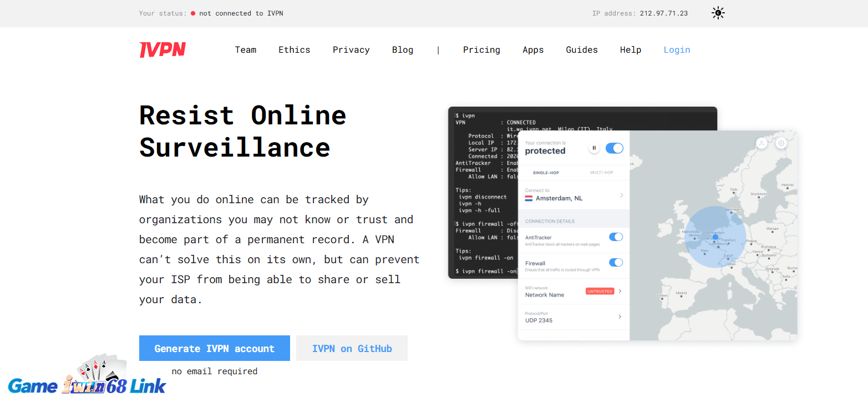Image resolution: width=868 pixels, height=412 pixels.
Task: Click the Netherlands flag icon
Action: pos(529,198)
